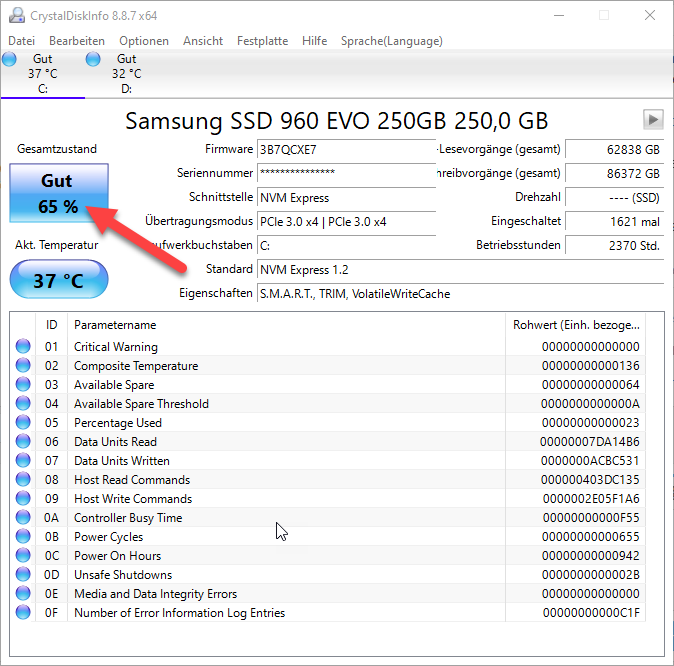Click status orb of Percentage Used row

tap(23, 422)
